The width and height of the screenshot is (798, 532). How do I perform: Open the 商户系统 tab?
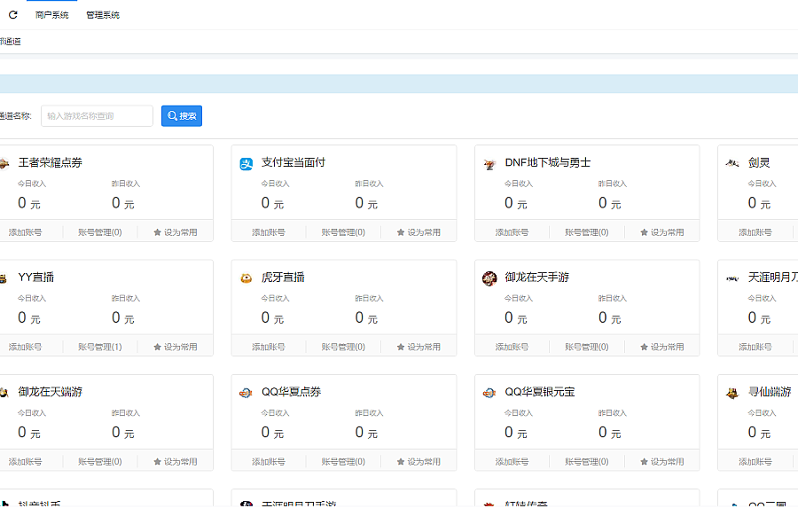pos(52,15)
